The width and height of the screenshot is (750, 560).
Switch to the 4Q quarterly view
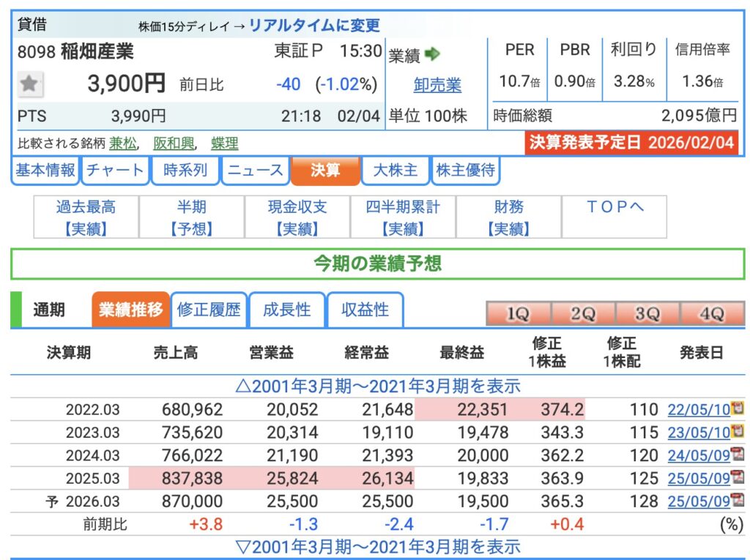(712, 313)
